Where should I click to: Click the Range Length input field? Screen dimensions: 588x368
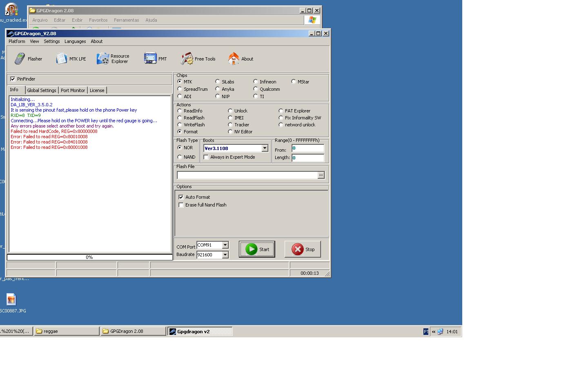308,158
